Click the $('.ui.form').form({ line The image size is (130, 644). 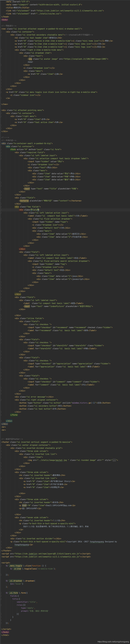coord(17,593)
